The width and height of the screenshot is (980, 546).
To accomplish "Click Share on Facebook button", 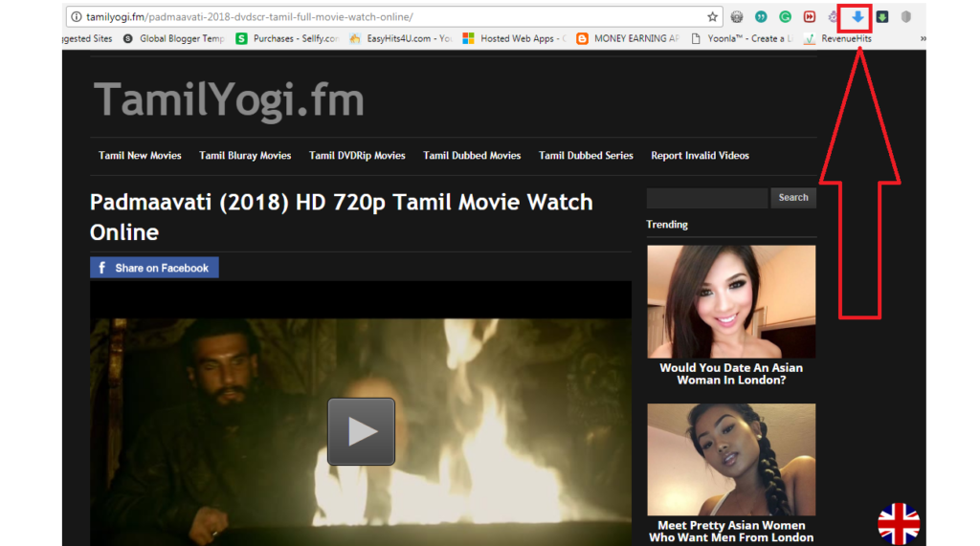I will click(x=154, y=268).
